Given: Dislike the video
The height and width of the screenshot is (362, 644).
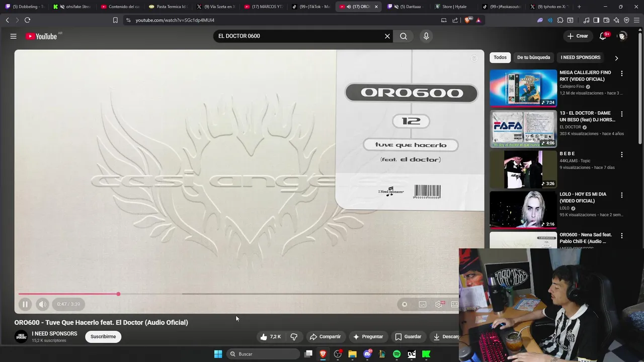Looking at the screenshot, I should 294,337.
